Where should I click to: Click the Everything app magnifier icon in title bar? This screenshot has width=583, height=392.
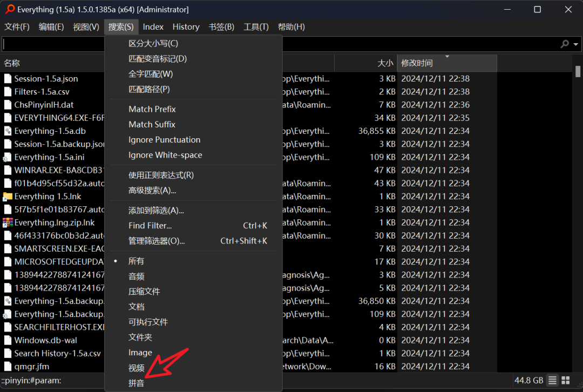(x=10, y=9)
